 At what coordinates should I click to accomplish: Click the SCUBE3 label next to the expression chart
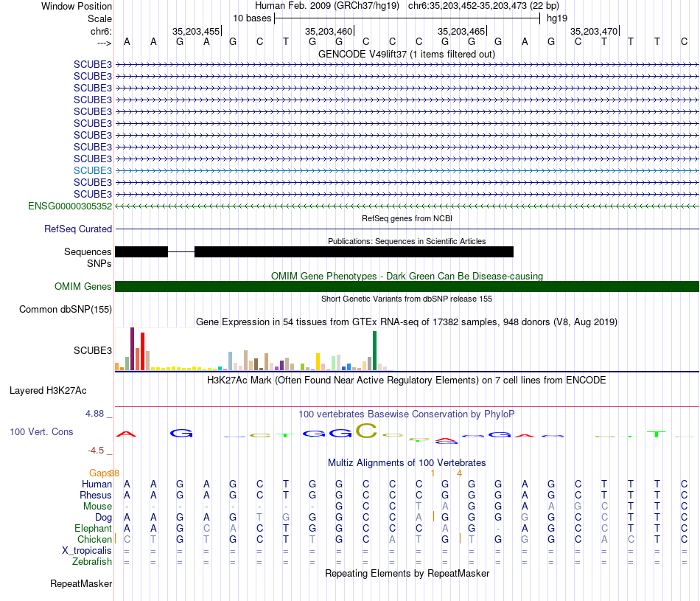[92, 351]
